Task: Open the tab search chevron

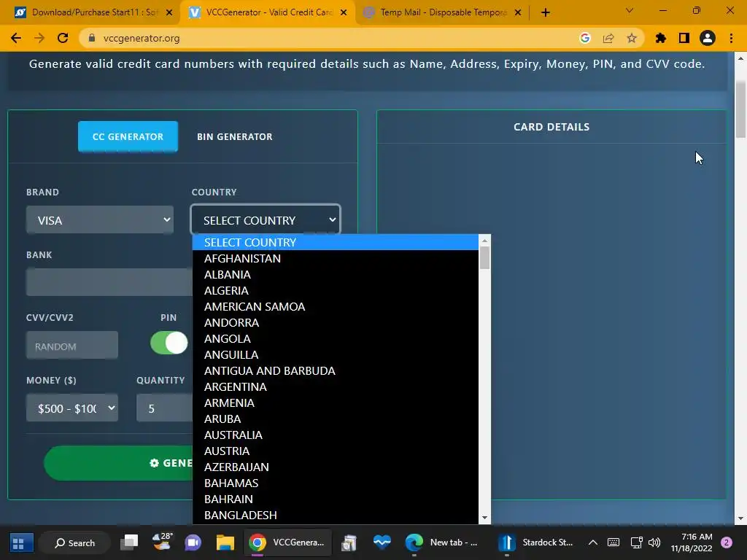Action: 630,10
